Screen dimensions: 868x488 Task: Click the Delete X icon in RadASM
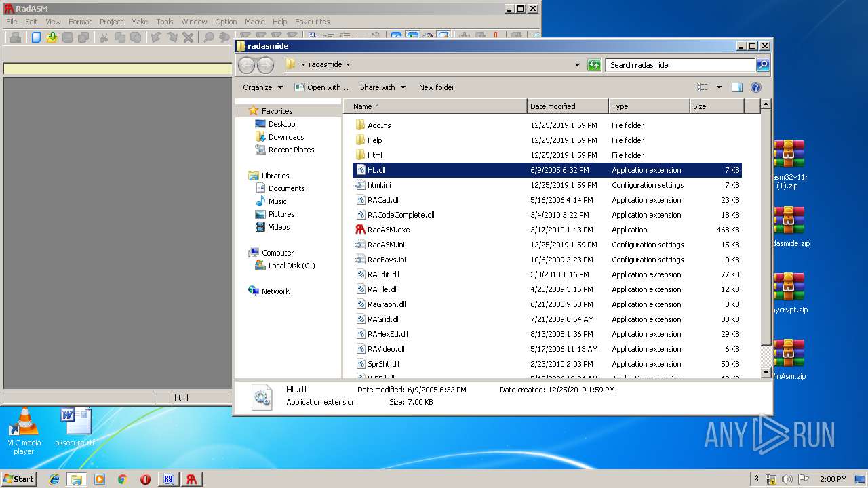(188, 38)
